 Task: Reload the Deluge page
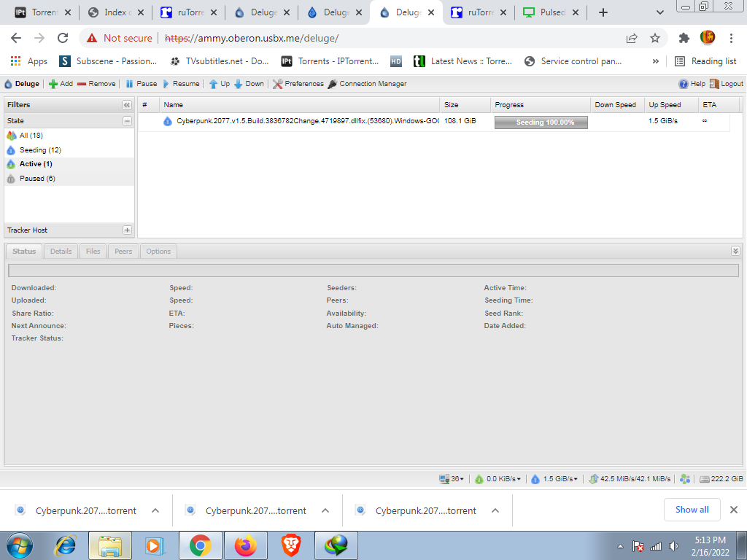tap(63, 38)
